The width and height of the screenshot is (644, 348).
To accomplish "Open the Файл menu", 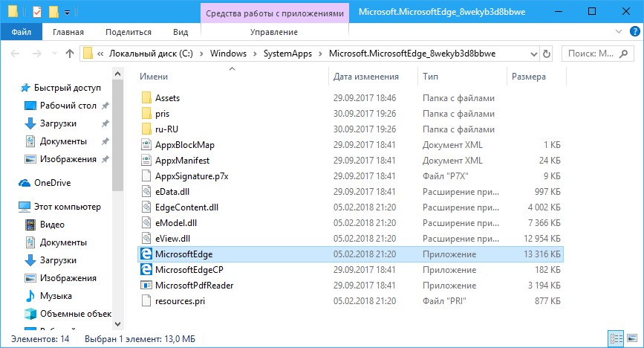I will [22, 32].
